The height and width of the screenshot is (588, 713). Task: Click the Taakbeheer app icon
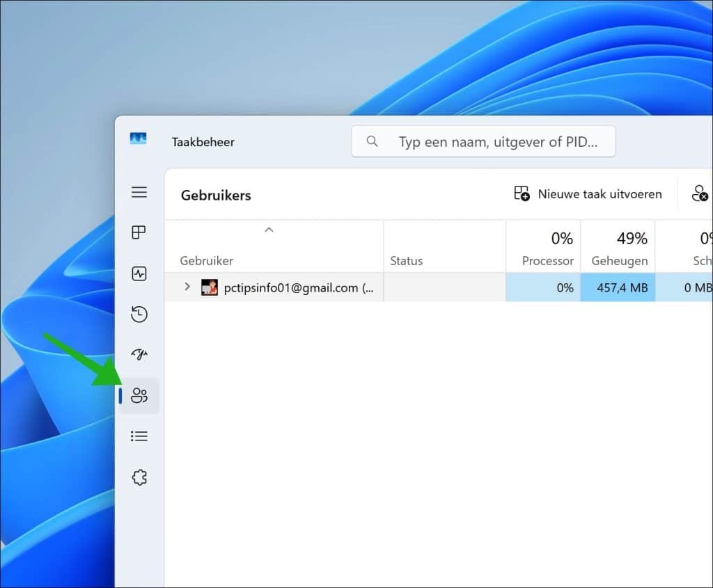(138, 138)
